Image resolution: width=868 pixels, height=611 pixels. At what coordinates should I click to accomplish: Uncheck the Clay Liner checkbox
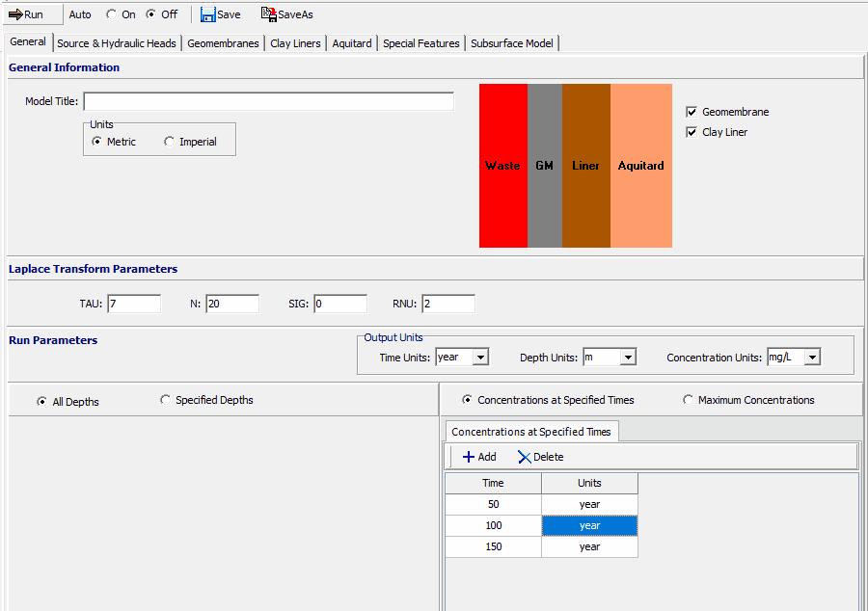[x=692, y=132]
